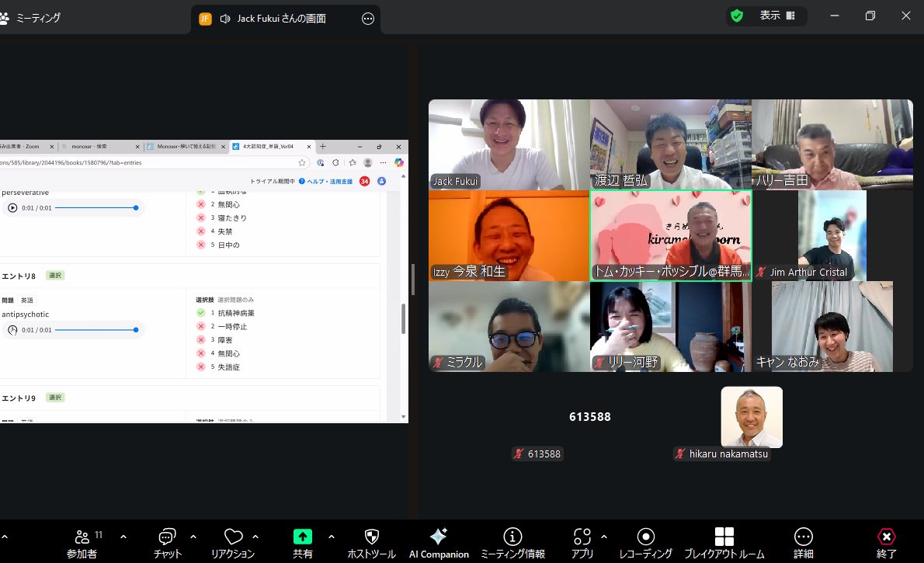
Task: Click the antipsychotic audio progress slider
Action: (95, 330)
